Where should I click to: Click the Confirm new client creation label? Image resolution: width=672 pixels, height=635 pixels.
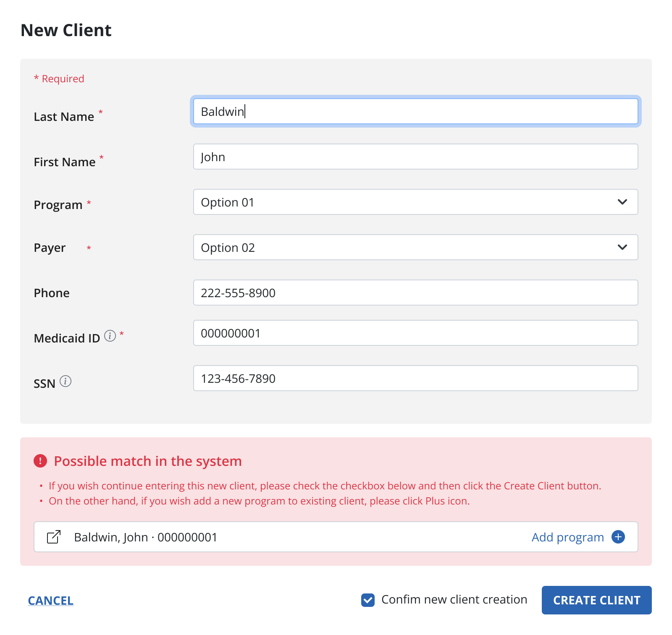click(454, 600)
